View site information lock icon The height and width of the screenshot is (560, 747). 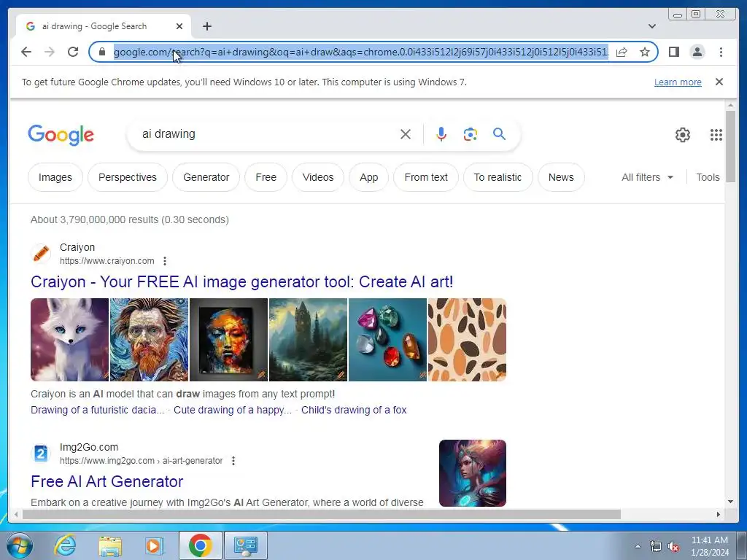coord(101,52)
